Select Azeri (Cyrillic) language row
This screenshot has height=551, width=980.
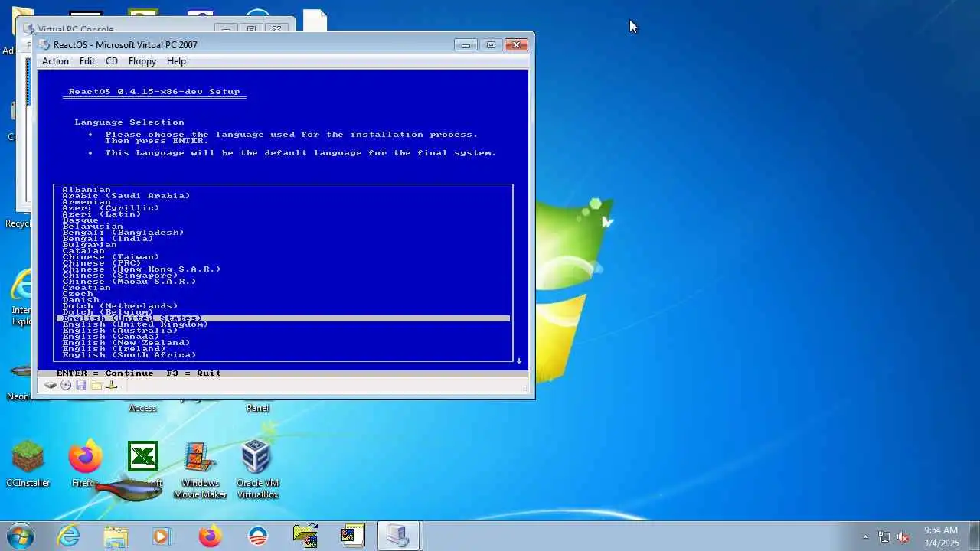pos(111,208)
